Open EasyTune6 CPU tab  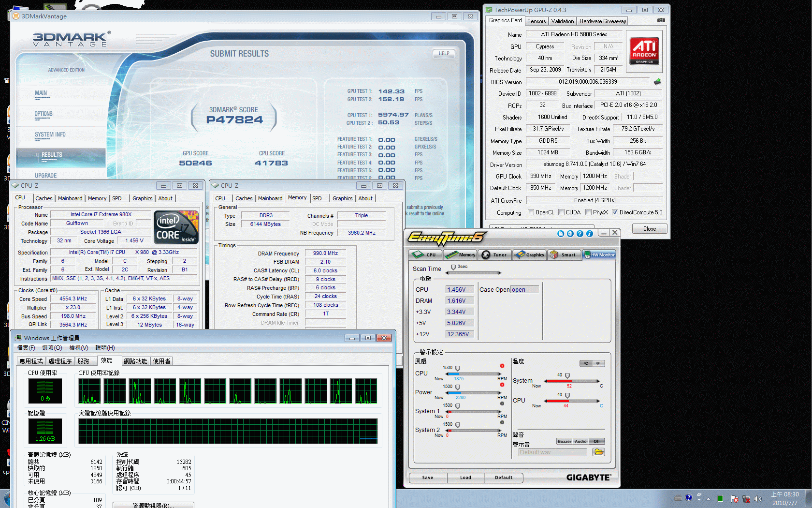tap(425, 254)
